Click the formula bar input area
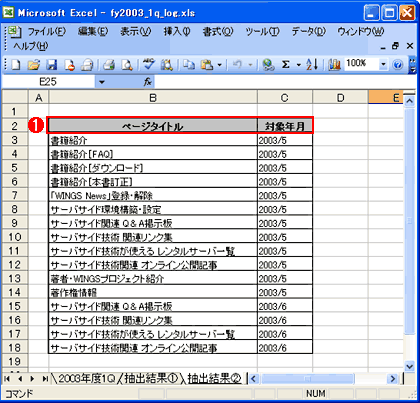This screenshot has width=420, height=403. (x=285, y=82)
